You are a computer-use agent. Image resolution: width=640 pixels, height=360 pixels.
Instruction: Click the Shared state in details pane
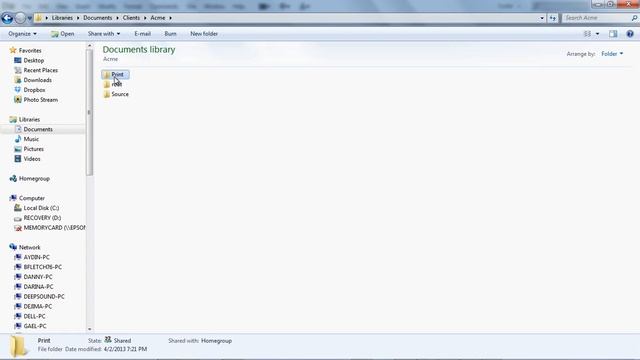118,340
